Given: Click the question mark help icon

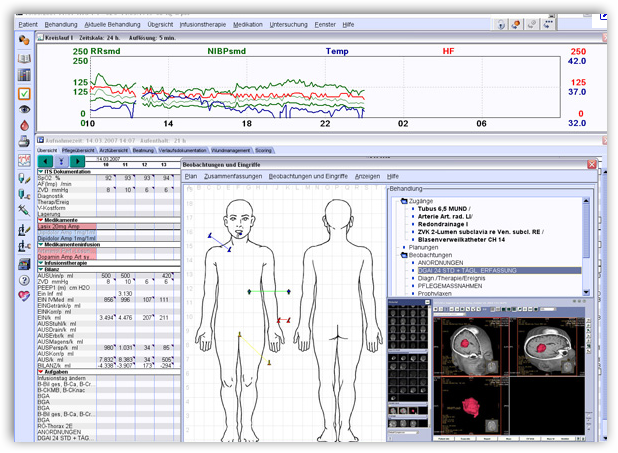Looking at the screenshot, I should point(24,280).
